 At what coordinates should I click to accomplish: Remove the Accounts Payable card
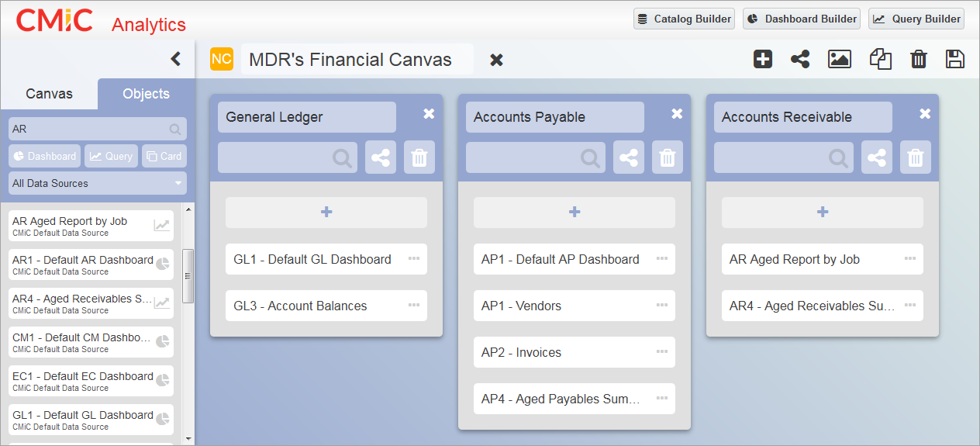click(x=677, y=114)
